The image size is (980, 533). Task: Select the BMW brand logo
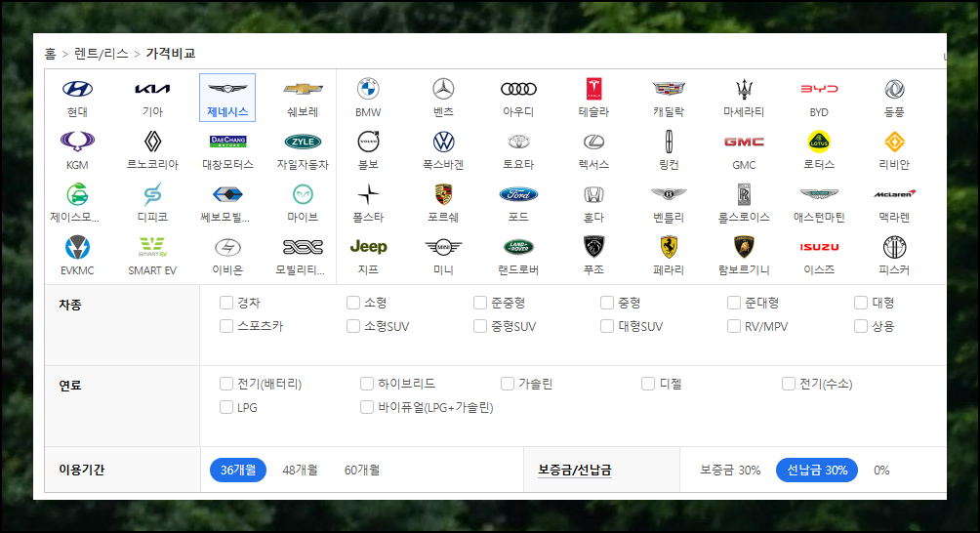(x=368, y=89)
